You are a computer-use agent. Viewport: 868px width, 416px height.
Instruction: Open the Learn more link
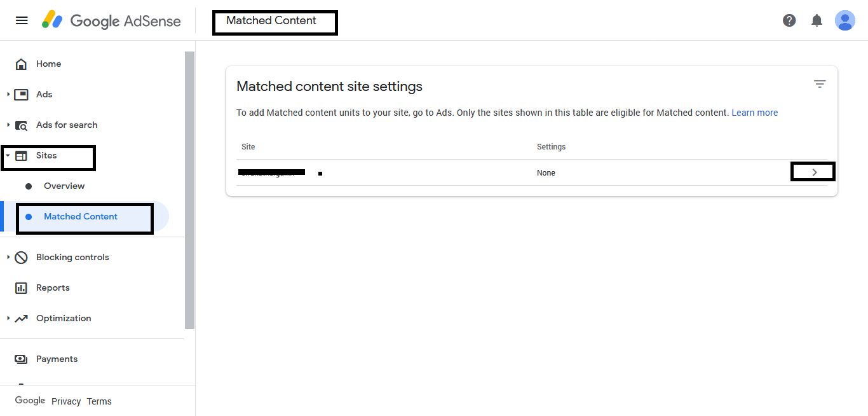pos(754,113)
